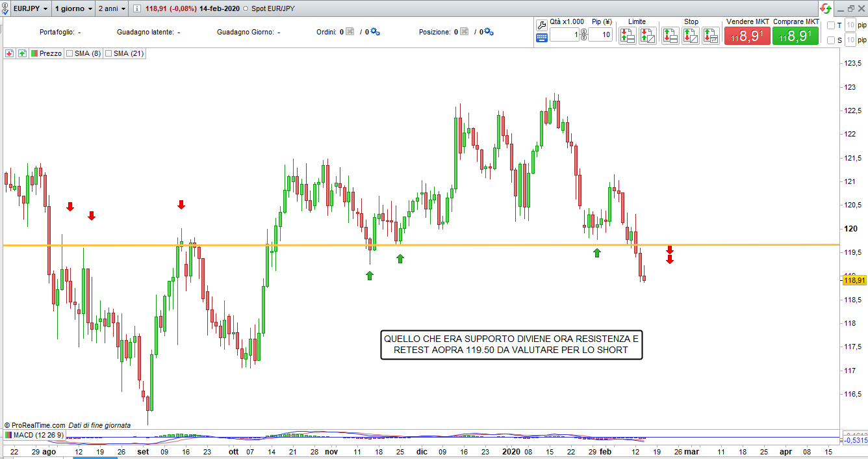Viewport: 868px width, 459px height.
Task: Select the MACD (12 26 9) indicator label
Action: tap(34, 435)
